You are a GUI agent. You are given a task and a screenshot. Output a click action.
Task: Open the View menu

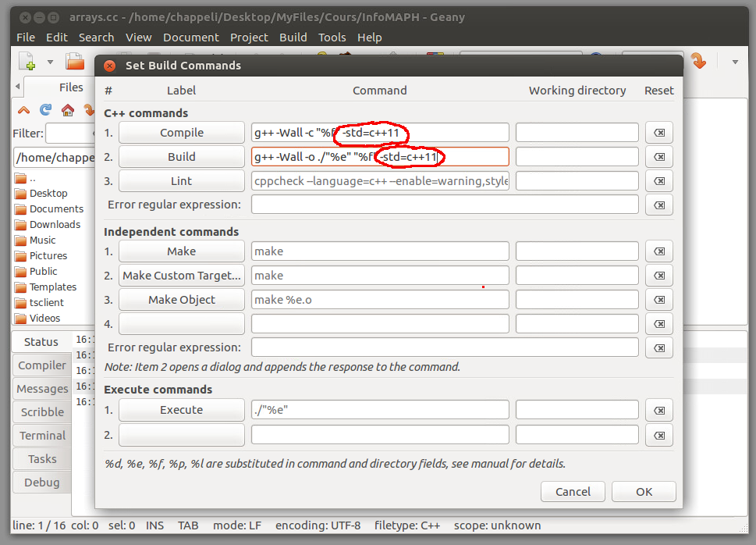[138, 37]
